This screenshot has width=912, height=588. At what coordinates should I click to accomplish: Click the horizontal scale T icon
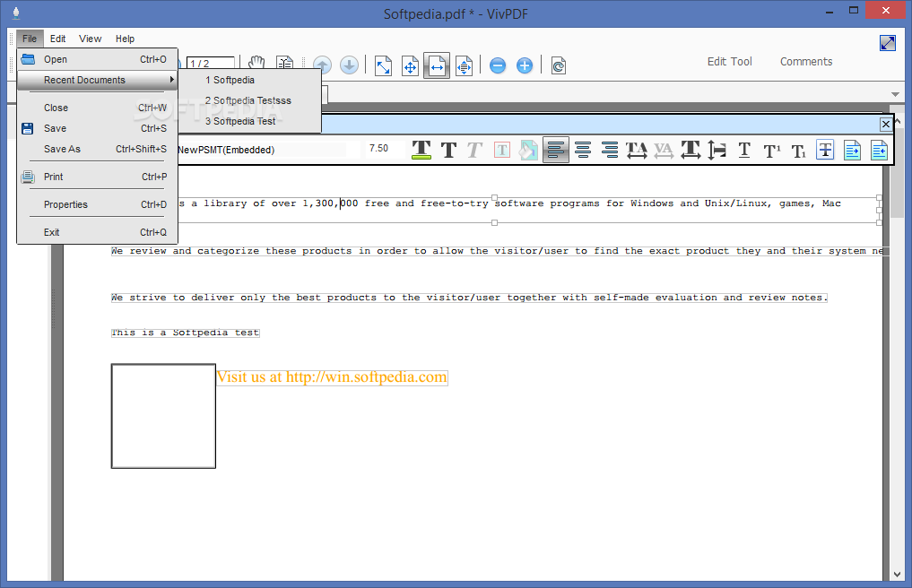tap(691, 150)
